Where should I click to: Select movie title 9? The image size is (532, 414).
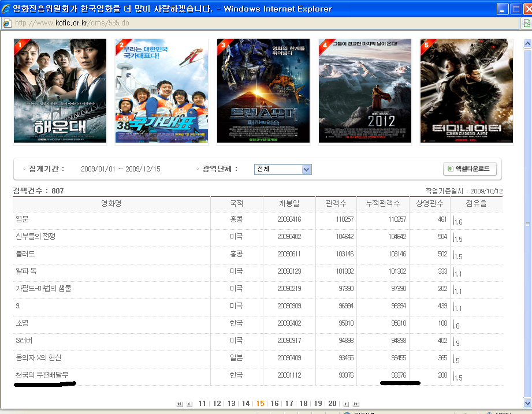pyautogui.click(x=18, y=306)
